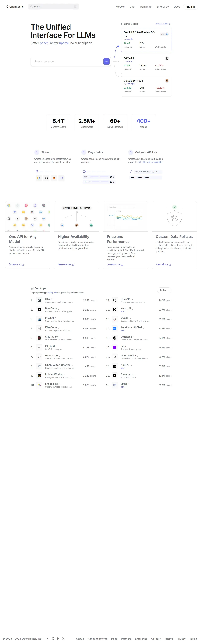Click the Kilo Code app icon
202x644 pixels.
coord(39,329)
